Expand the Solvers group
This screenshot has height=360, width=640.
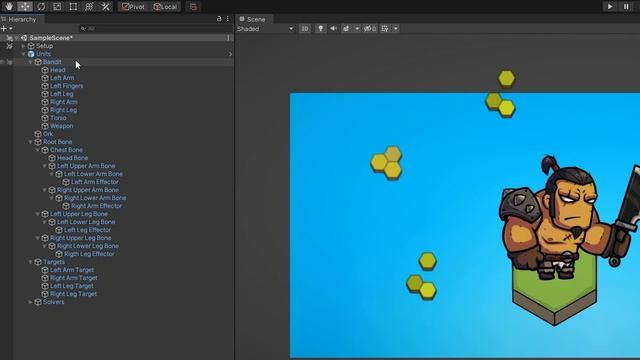tap(31, 302)
